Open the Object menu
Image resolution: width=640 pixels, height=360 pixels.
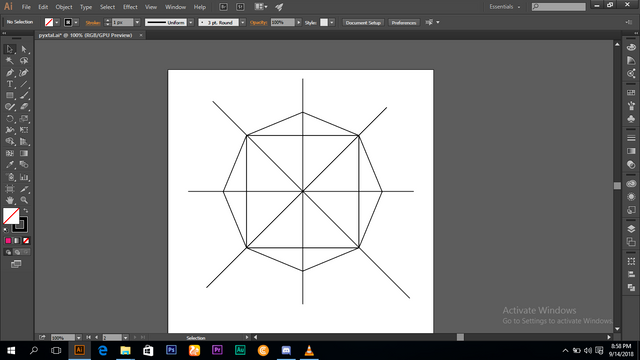pos(64,7)
